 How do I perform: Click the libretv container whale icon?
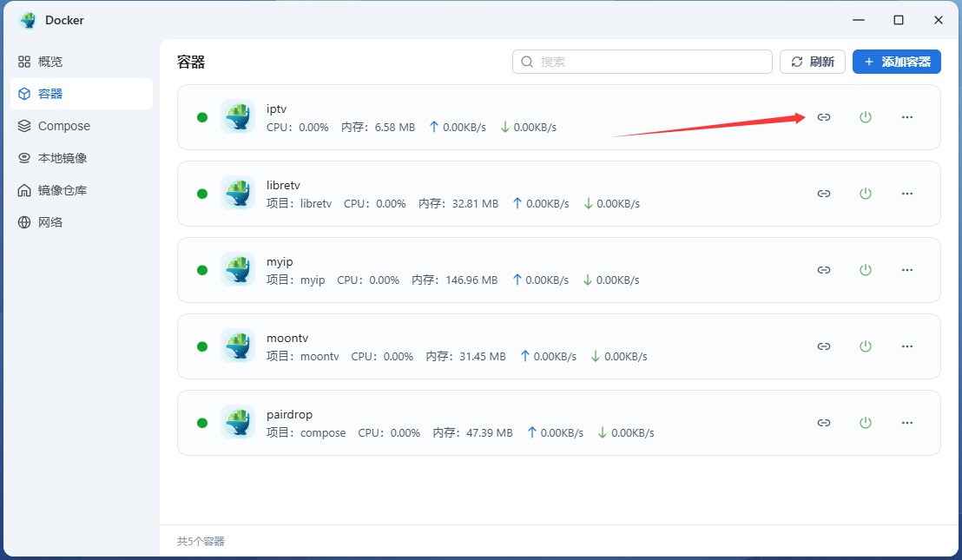pos(238,194)
